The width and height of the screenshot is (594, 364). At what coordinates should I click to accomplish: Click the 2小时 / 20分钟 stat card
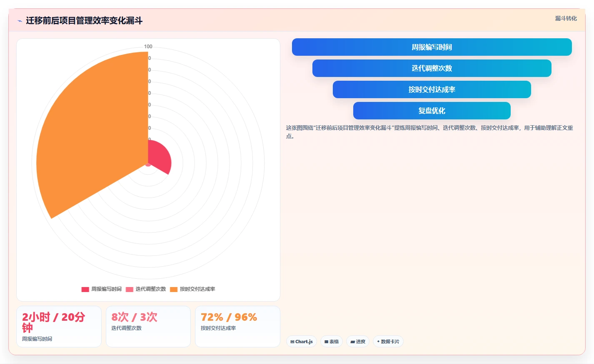tap(59, 327)
